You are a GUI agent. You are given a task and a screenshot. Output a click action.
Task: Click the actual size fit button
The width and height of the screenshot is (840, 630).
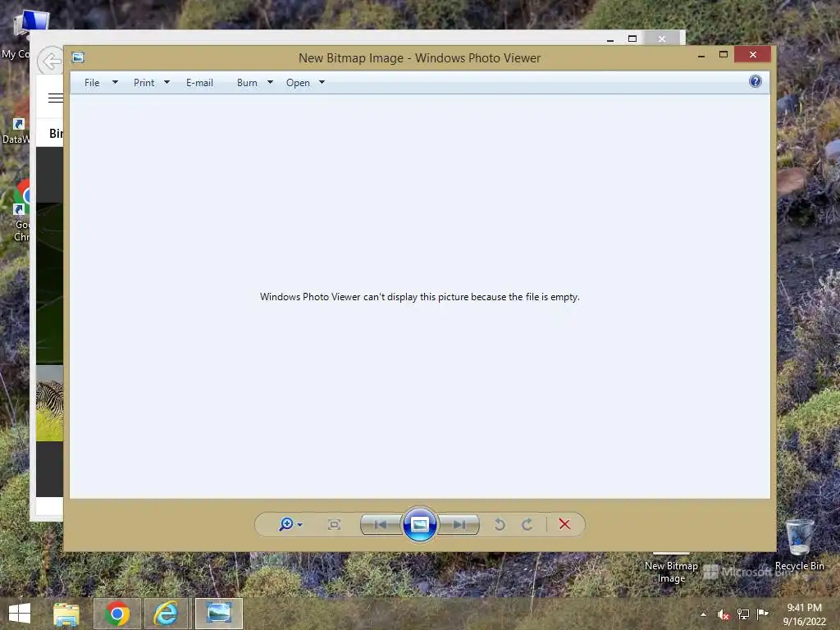(x=335, y=524)
